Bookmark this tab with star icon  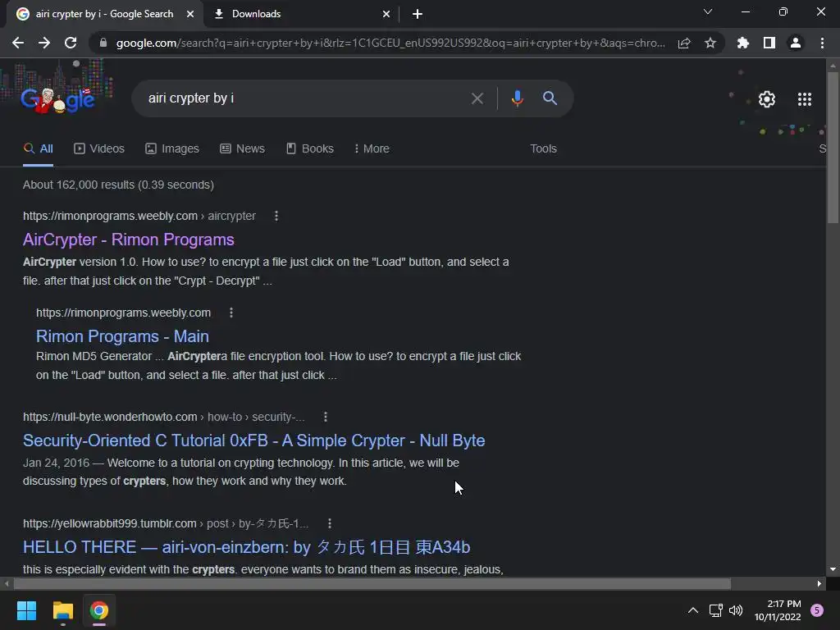(x=710, y=43)
